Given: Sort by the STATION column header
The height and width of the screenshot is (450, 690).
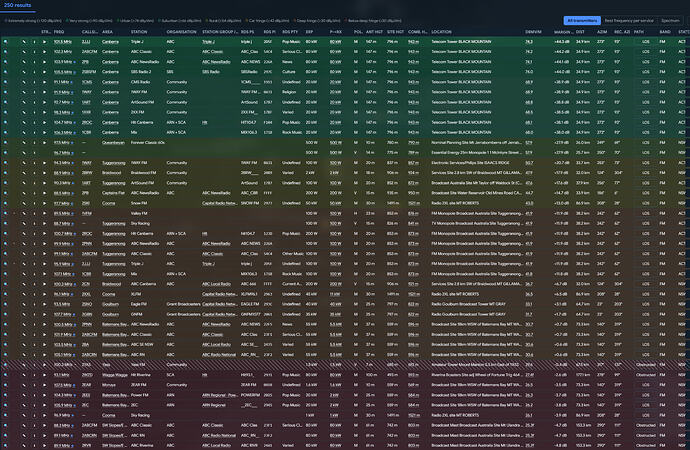Looking at the screenshot, I should [x=139, y=32].
